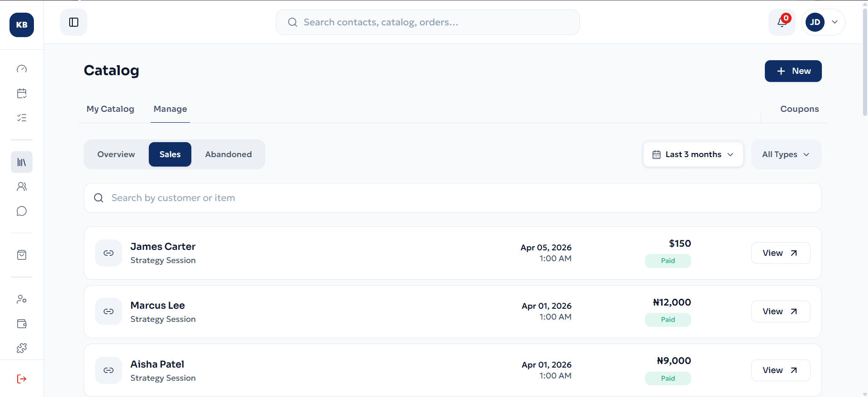Screen dimensions: 868x397
Task: Click the Aisha Patel name
Action: (x=157, y=364)
